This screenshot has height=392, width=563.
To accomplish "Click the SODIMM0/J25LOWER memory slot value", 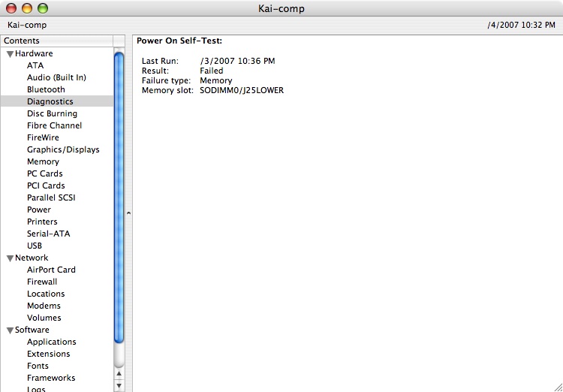I will point(242,90).
